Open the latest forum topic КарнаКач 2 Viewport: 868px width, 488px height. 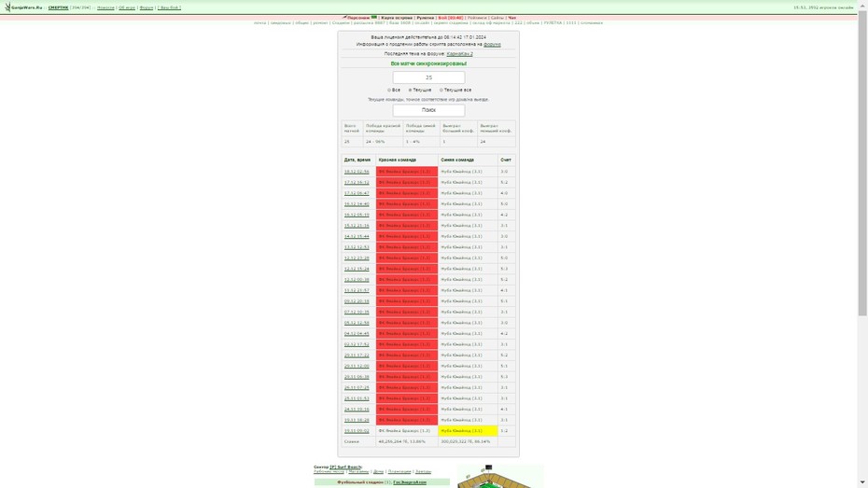click(459, 54)
